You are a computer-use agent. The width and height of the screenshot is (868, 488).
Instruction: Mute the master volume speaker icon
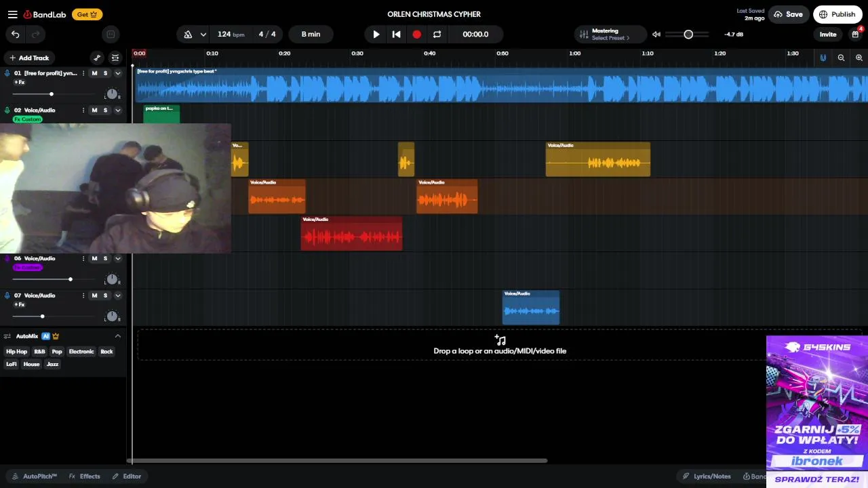(656, 35)
